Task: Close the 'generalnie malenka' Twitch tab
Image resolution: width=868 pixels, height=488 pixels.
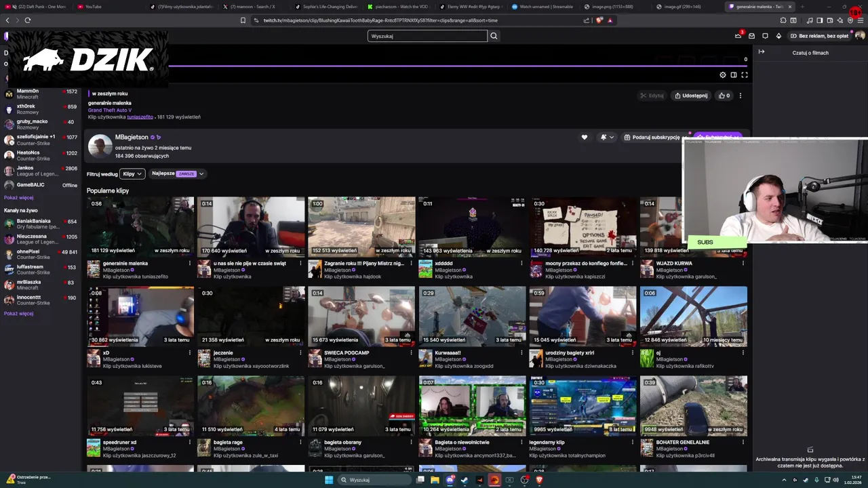Action: pos(789,7)
